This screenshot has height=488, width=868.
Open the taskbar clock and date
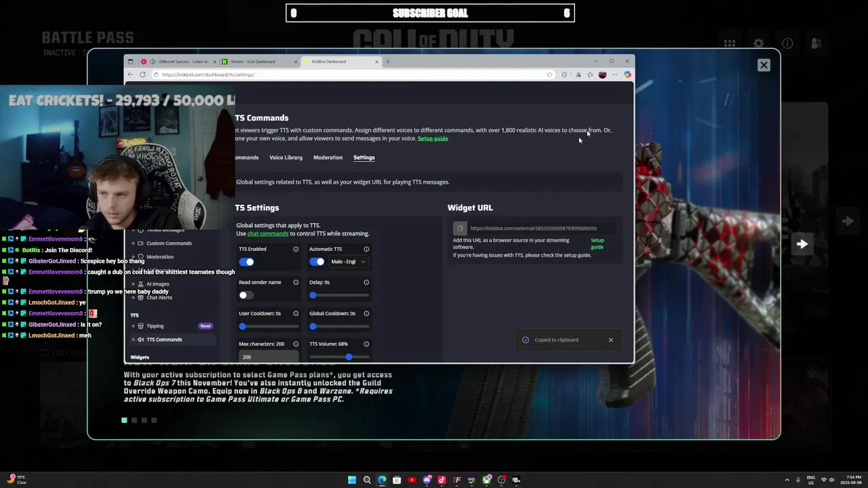click(x=852, y=480)
